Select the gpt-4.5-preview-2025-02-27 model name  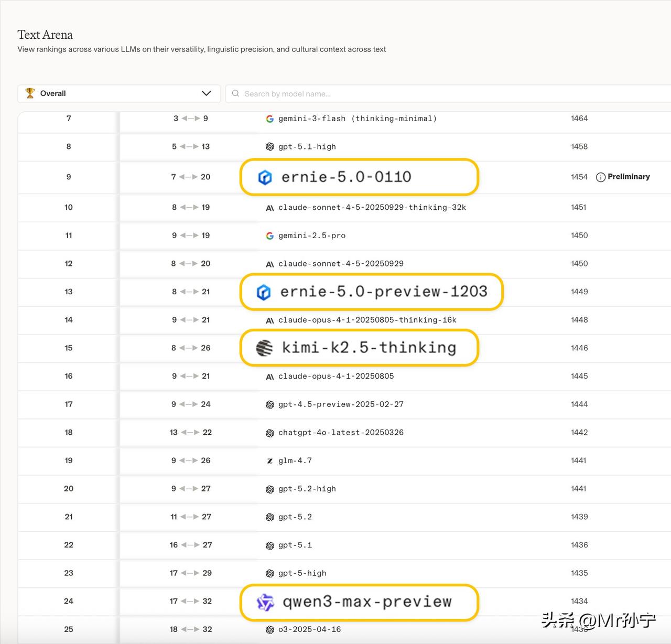(341, 404)
